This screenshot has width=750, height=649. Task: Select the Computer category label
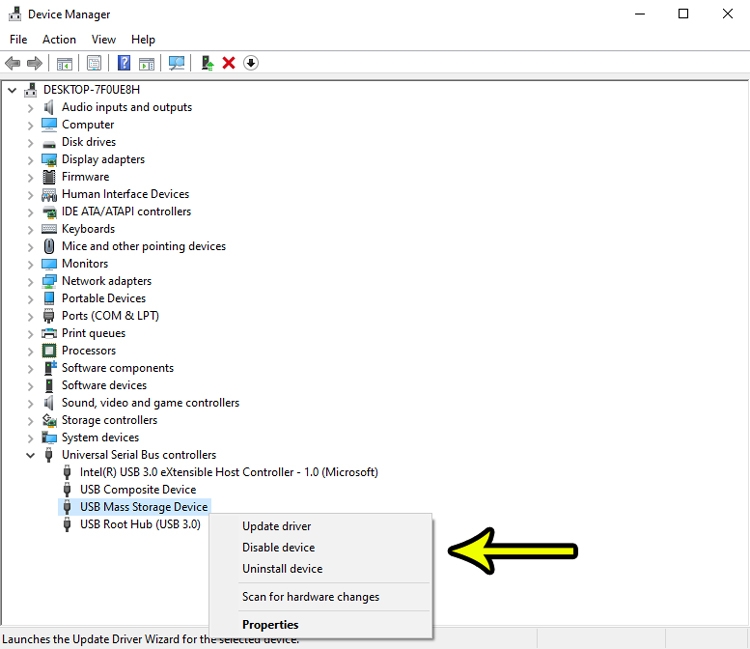[88, 125]
